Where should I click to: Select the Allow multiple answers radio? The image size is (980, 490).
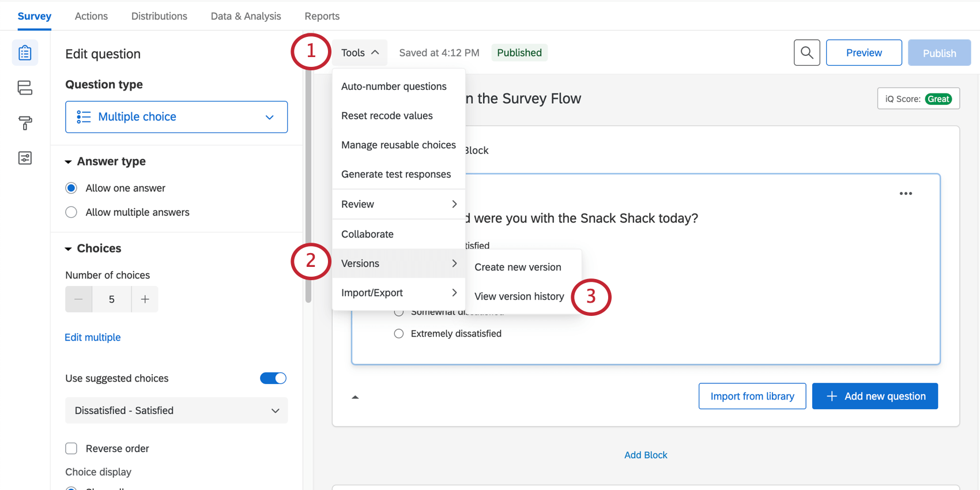71,212
